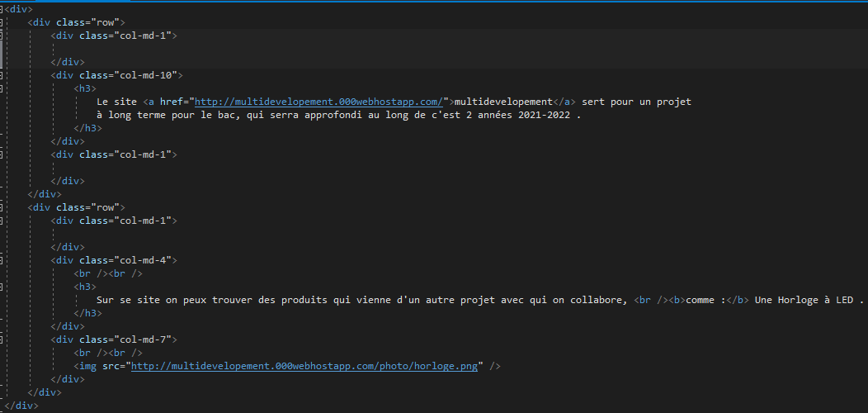This screenshot has width=868, height=413.
Task: Collapse the outermost div fold marker
Action: [x=1, y=9]
